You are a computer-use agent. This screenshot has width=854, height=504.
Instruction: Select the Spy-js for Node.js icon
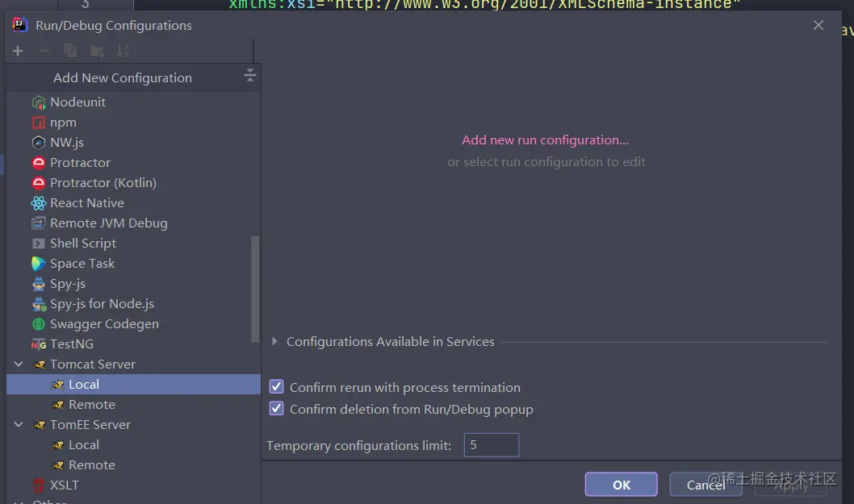39,304
